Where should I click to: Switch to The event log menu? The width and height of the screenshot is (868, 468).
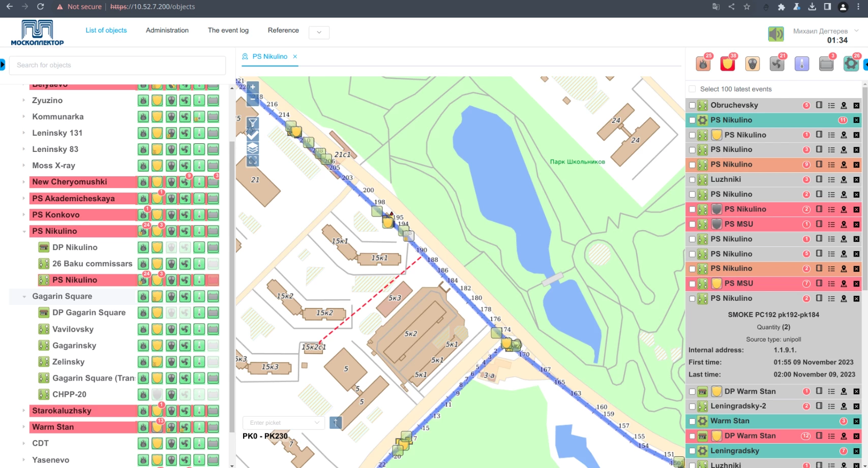[x=228, y=30]
